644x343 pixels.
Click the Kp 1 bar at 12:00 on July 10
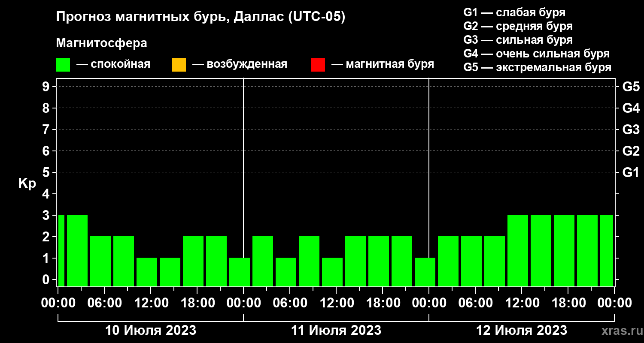point(147,272)
